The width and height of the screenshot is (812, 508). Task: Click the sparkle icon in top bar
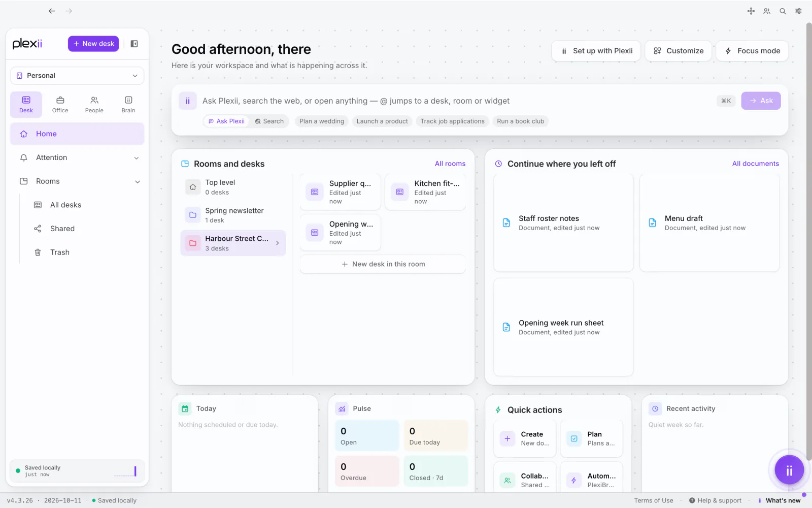click(751, 11)
